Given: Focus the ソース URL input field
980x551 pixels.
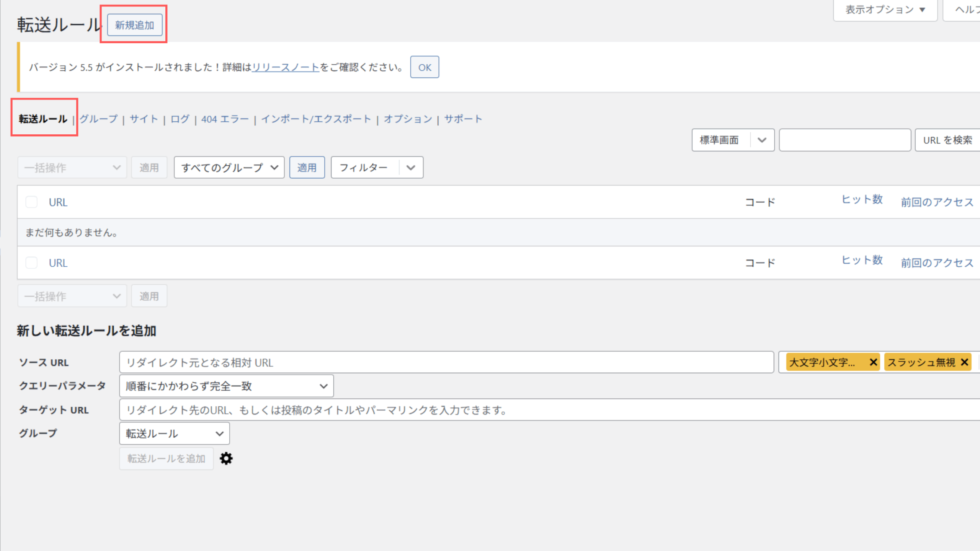Looking at the screenshot, I should (446, 362).
